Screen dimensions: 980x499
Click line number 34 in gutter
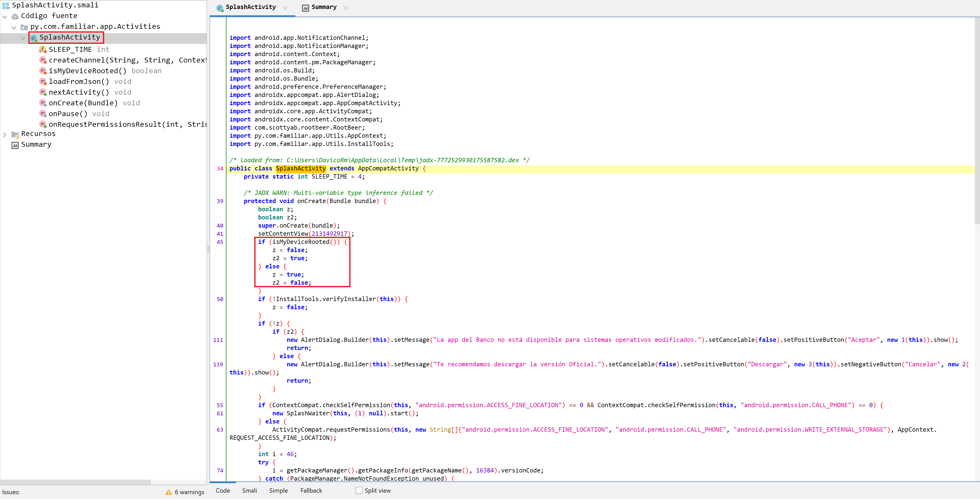[220, 168]
